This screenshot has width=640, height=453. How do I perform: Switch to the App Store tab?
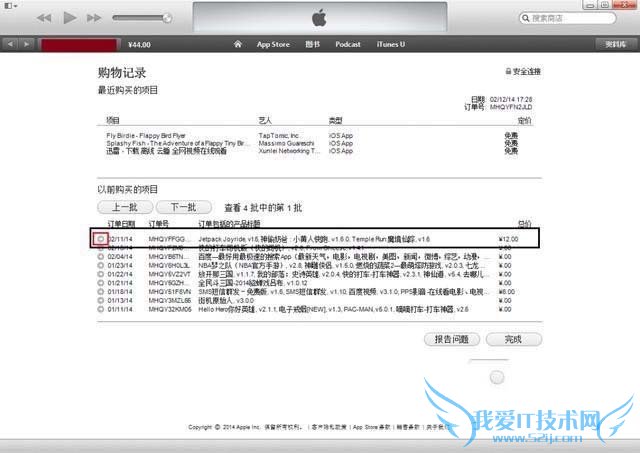[273, 44]
